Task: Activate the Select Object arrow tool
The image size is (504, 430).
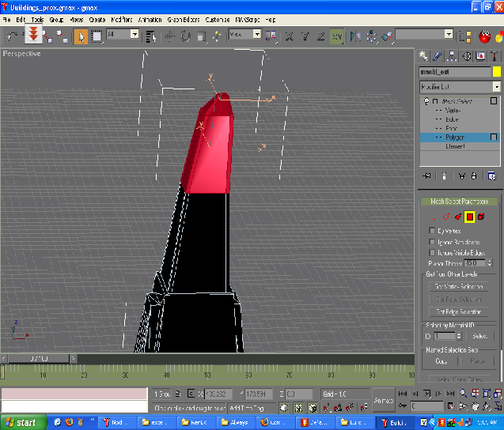Action: [81, 36]
